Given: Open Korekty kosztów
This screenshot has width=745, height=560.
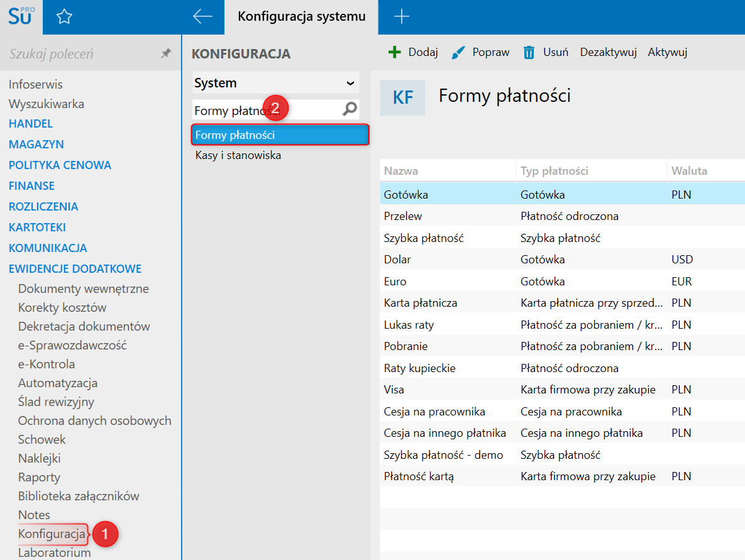Looking at the screenshot, I should pyautogui.click(x=62, y=308).
